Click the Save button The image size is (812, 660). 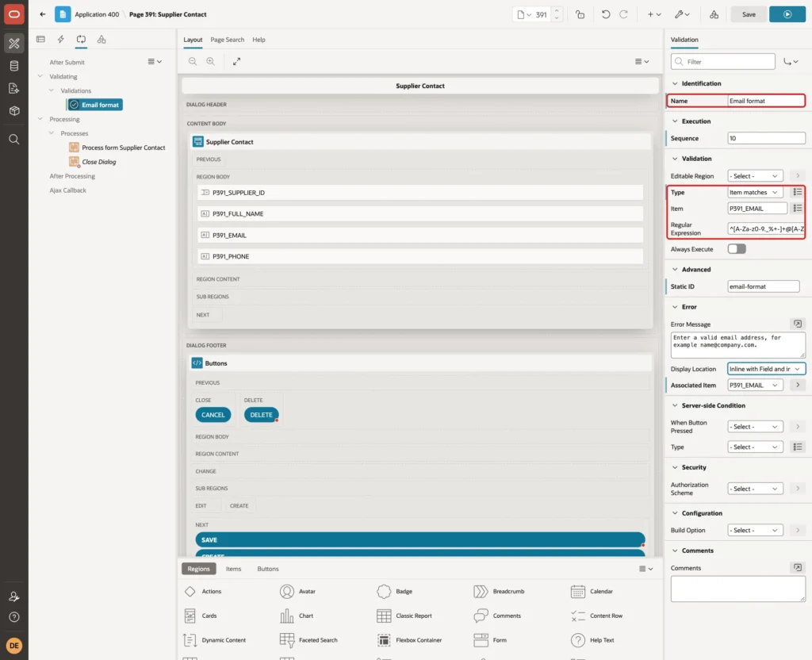pyautogui.click(x=749, y=14)
